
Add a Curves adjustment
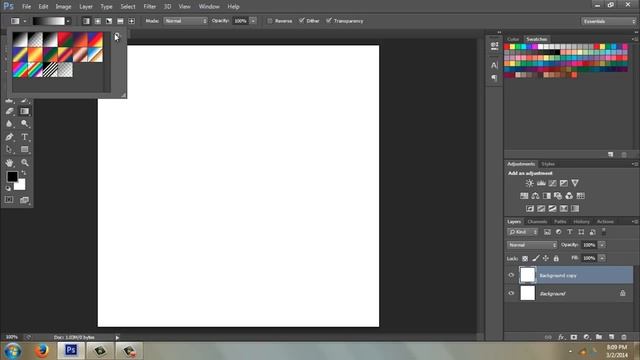point(552,183)
